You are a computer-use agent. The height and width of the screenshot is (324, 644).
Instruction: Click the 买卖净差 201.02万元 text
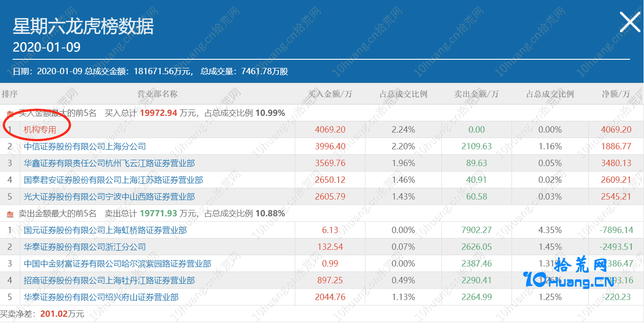[42, 314]
